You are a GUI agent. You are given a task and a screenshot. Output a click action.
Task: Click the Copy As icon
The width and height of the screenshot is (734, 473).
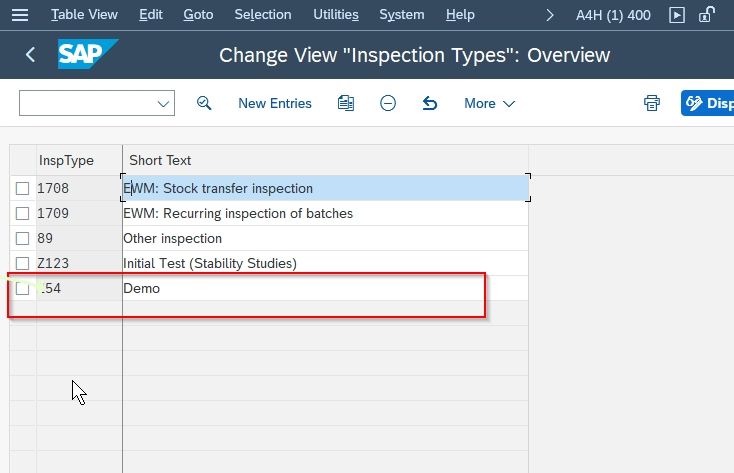(x=346, y=103)
